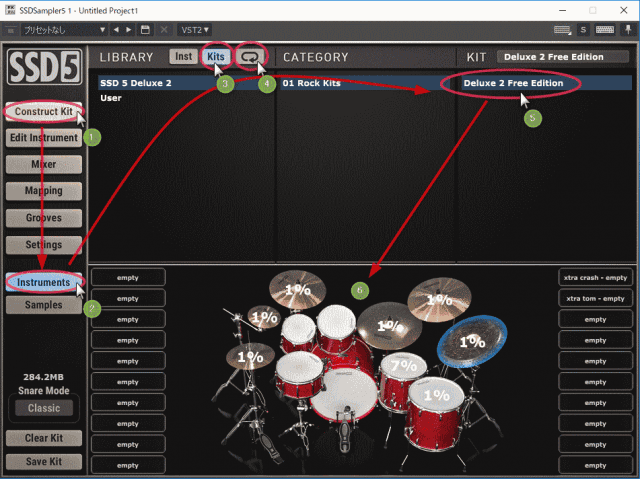This screenshot has width=640, height=479.
Task: Minimize the SSDSampler5 window
Action: (562, 10)
